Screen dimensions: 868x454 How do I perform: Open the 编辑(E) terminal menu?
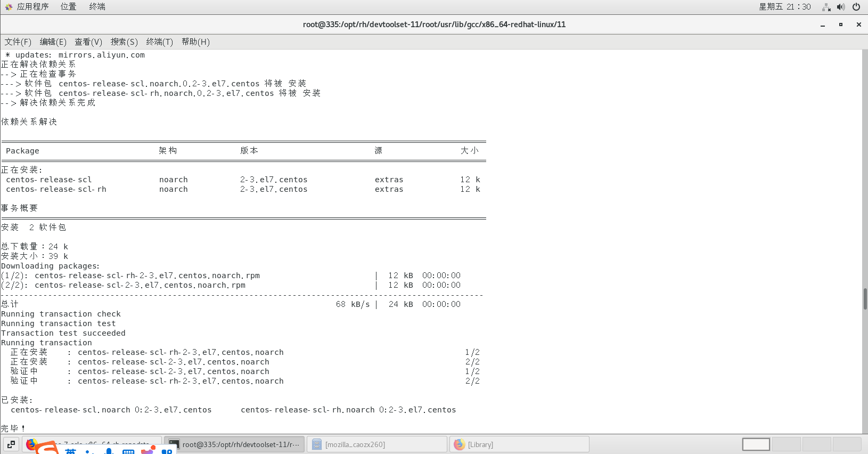[53, 42]
